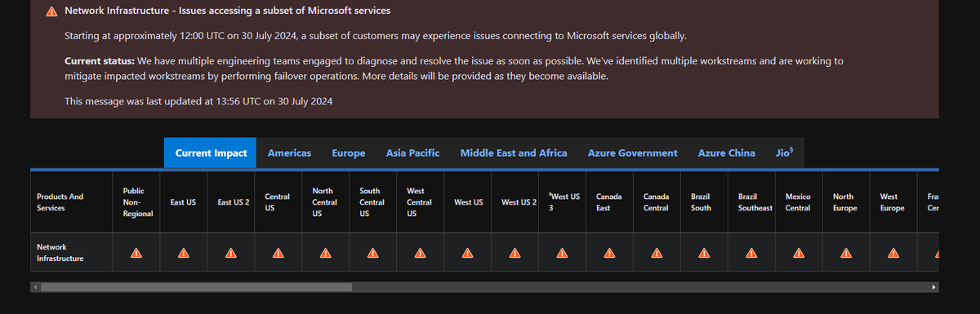This screenshot has width=980, height=314.
Task: Open the Azure China tab
Action: (x=727, y=153)
